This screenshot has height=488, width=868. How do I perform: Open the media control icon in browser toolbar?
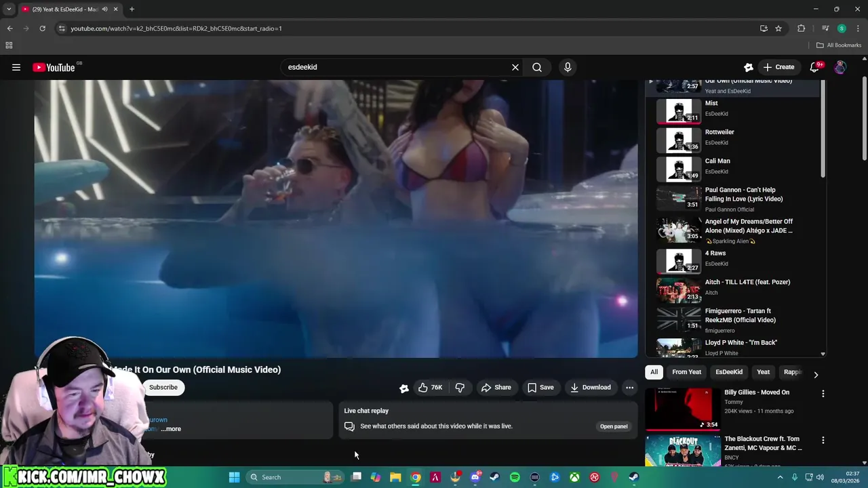[825, 28]
